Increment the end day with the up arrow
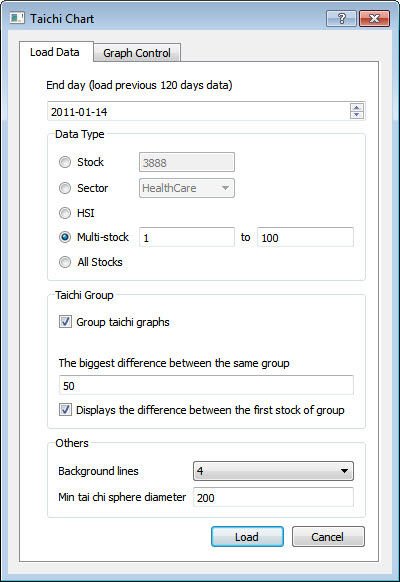 357,107
